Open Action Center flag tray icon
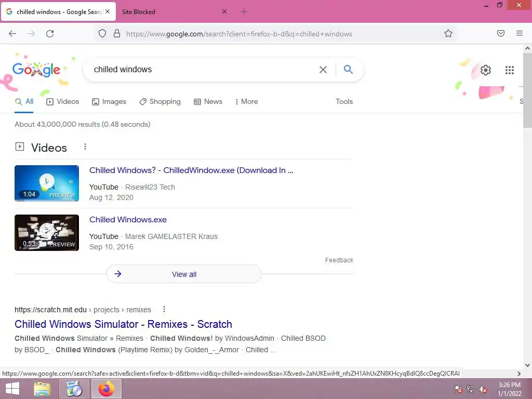532x399 pixels. click(x=458, y=389)
